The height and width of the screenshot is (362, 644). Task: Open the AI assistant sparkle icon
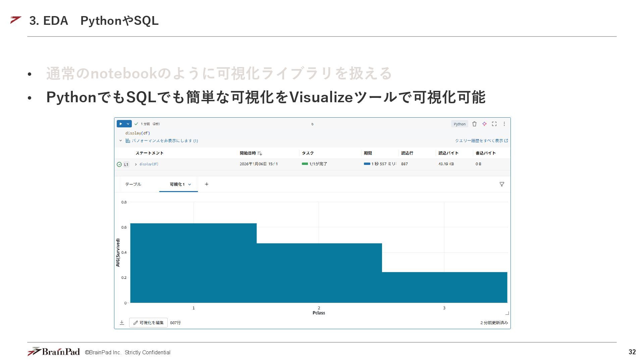pos(484,124)
